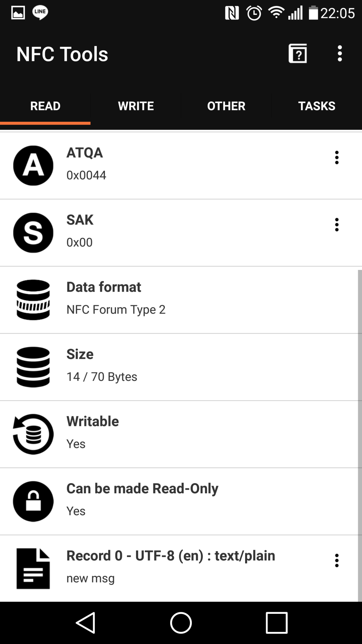The width and height of the screenshot is (362, 644).
Task: Select the READ tab
Action: coord(45,106)
